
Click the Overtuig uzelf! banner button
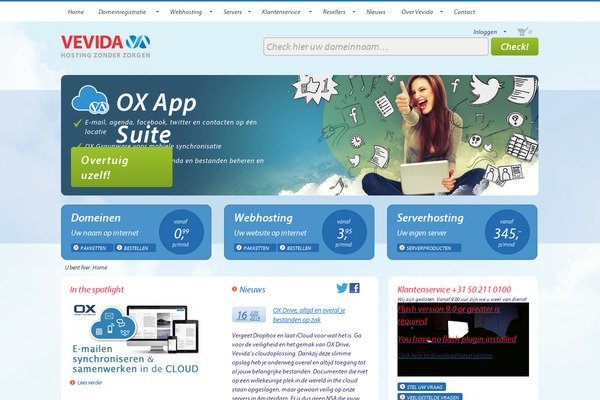pyautogui.click(x=122, y=167)
